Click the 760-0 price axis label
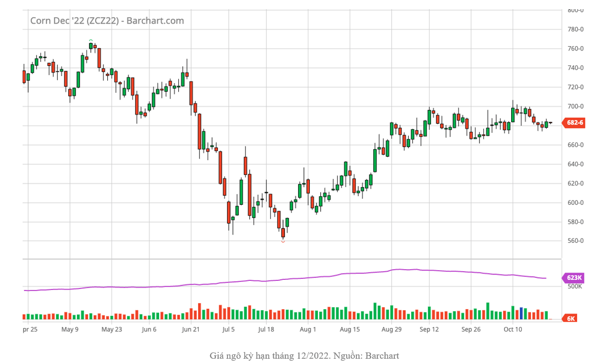 (576, 49)
